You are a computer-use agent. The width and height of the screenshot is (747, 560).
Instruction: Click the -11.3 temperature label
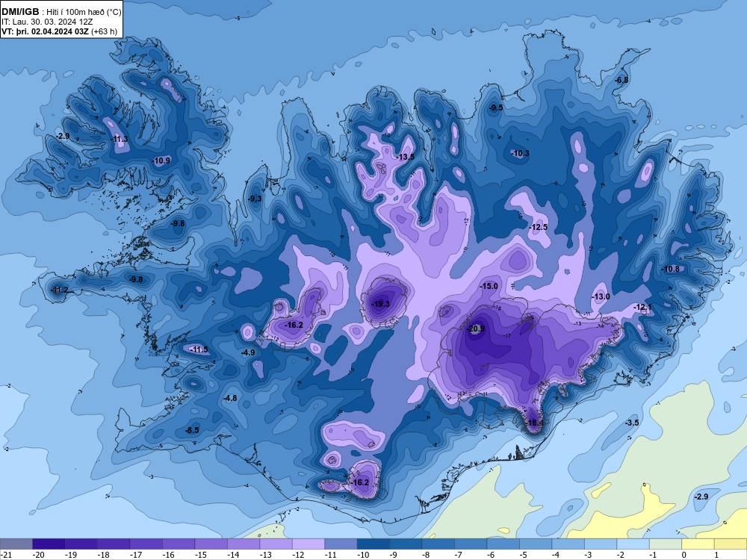click(119, 139)
